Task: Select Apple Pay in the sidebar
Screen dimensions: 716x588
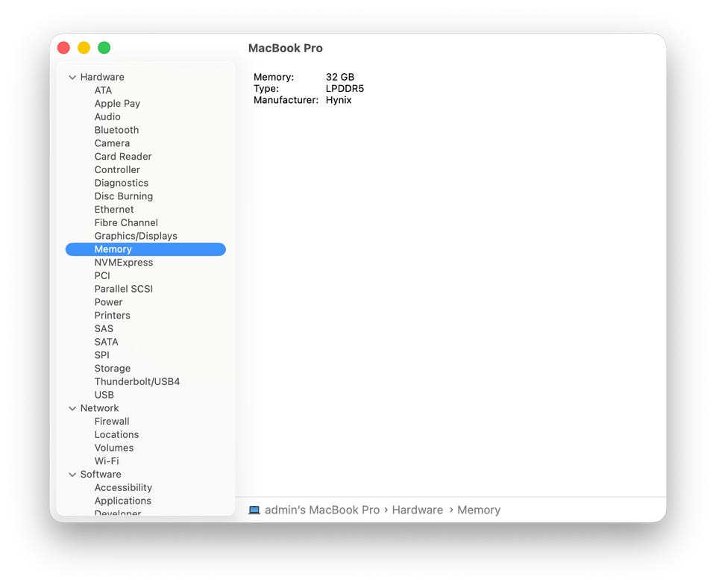Action: pyautogui.click(x=117, y=104)
